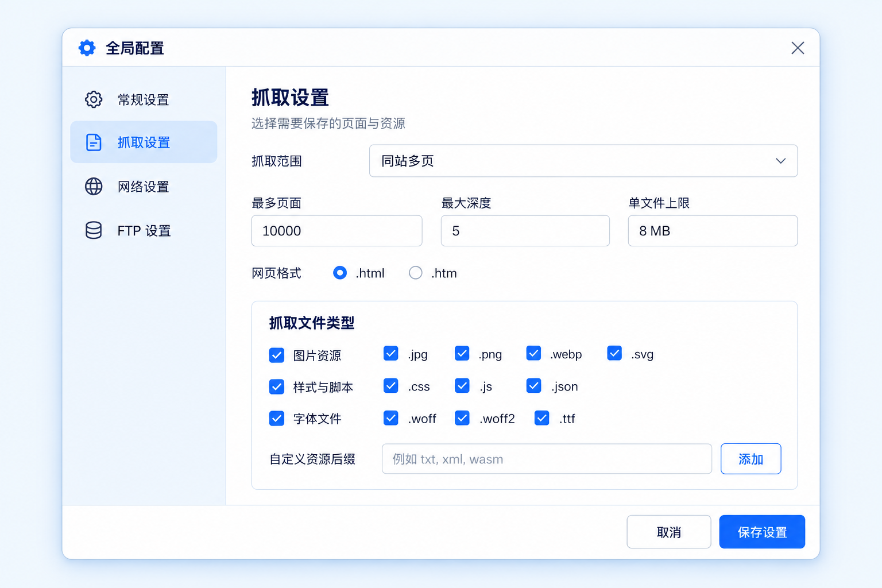This screenshot has height=588, width=882.
Task: Click the 单文件上限 input field
Action: (713, 231)
